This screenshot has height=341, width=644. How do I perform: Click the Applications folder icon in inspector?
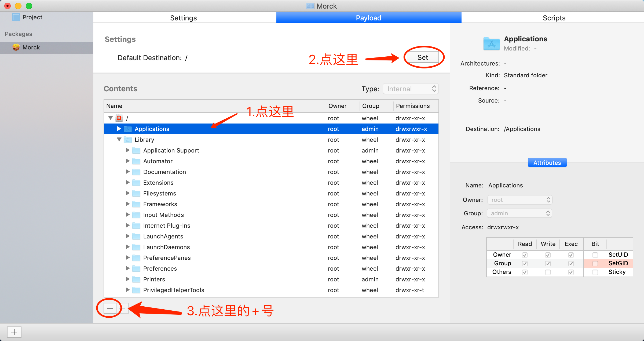[x=491, y=43]
